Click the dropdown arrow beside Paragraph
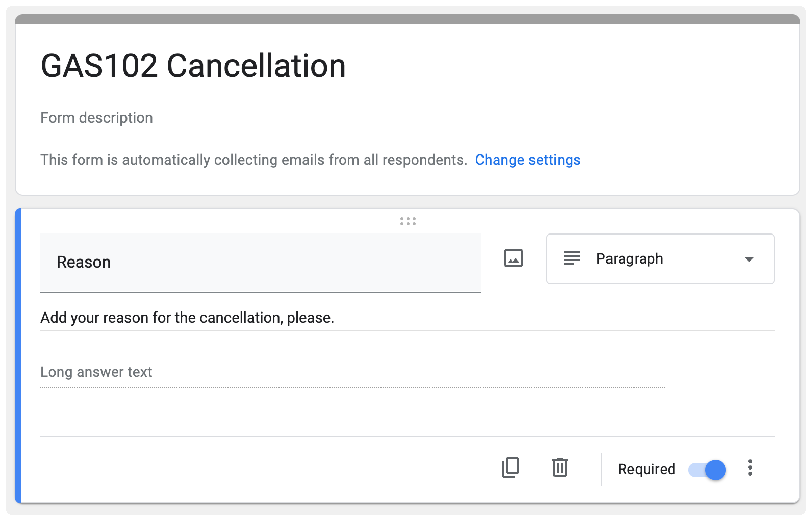The image size is (812, 521). (x=749, y=259)
